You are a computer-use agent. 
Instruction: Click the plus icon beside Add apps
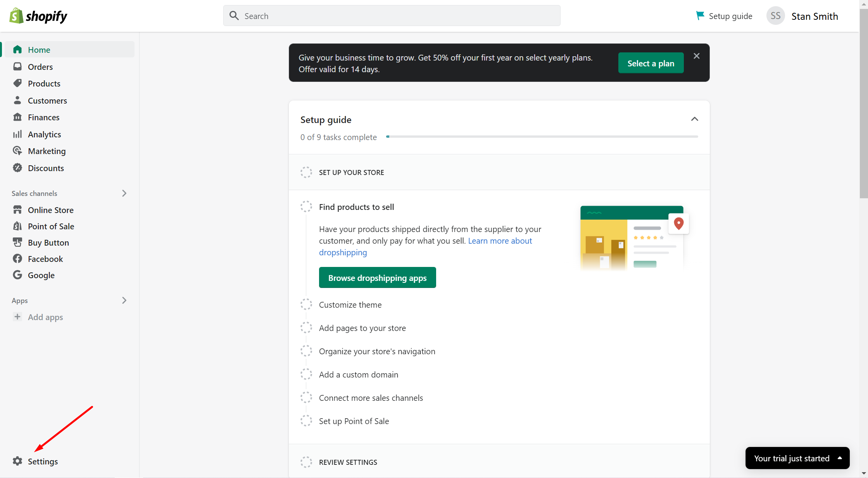(x=17, y=317)
